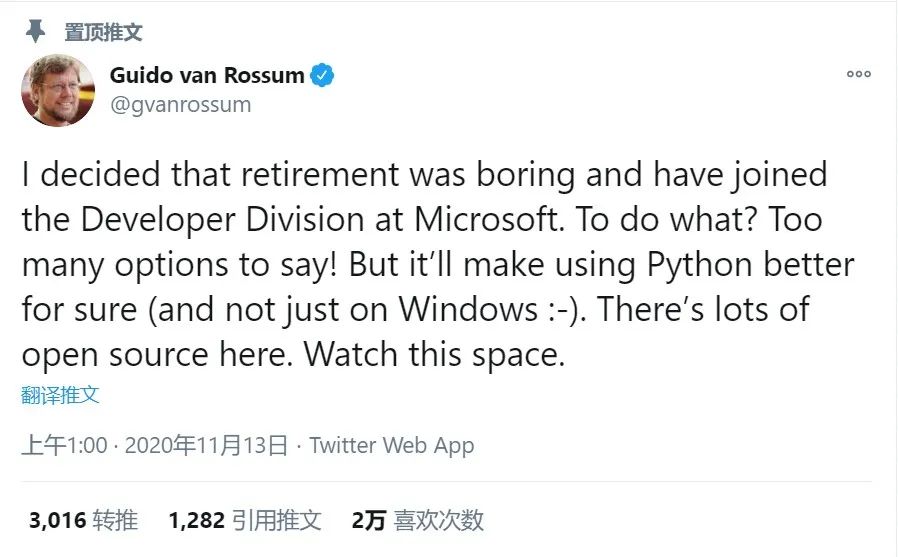The height and width of the screenshot is (557, 898).
Task: View the 2万 喜欢次数 likes list
Action: tap(418, 520)
